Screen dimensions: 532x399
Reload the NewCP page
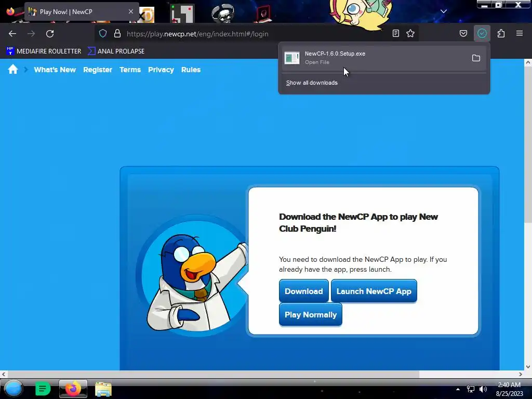(50, 34)
